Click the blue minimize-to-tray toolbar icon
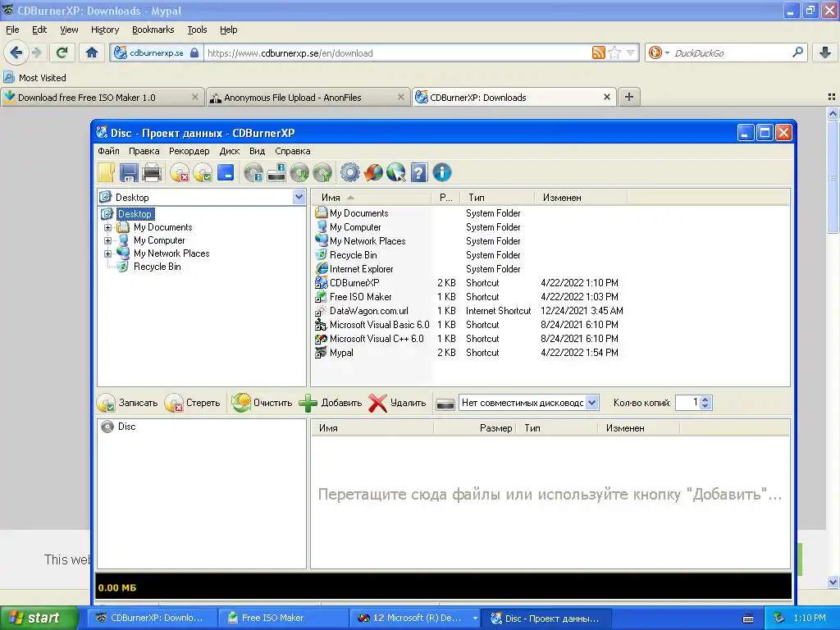 click(226, 172)
